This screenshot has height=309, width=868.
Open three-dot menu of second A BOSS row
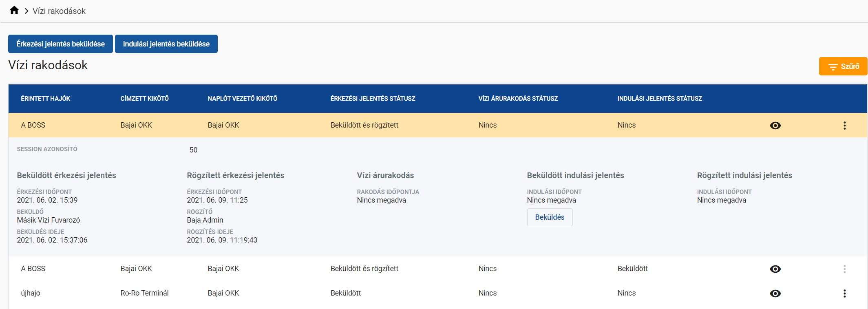coord(844,269)
